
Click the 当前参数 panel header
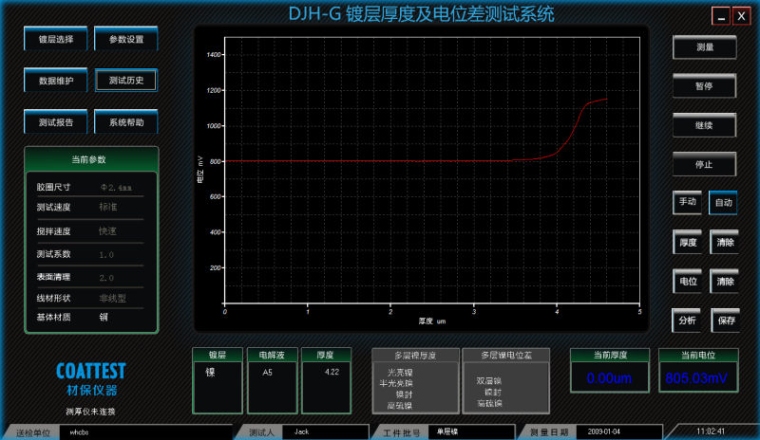tap(91, 159)
